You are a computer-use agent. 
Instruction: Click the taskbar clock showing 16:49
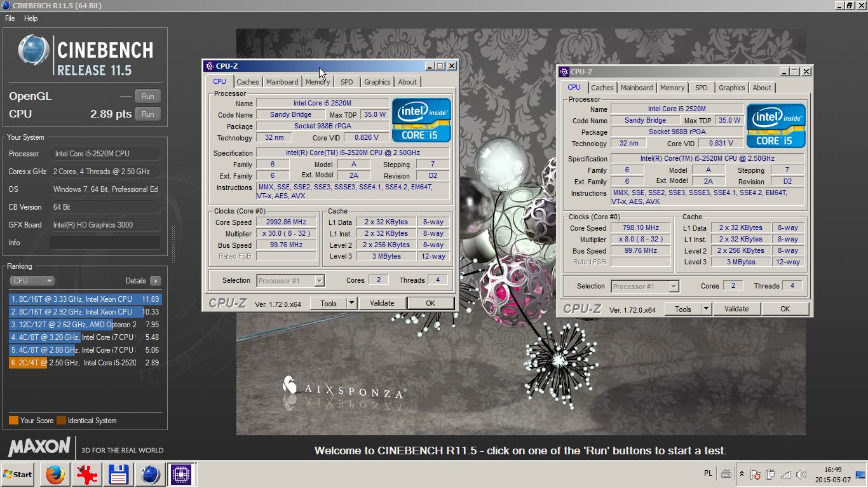833,474
